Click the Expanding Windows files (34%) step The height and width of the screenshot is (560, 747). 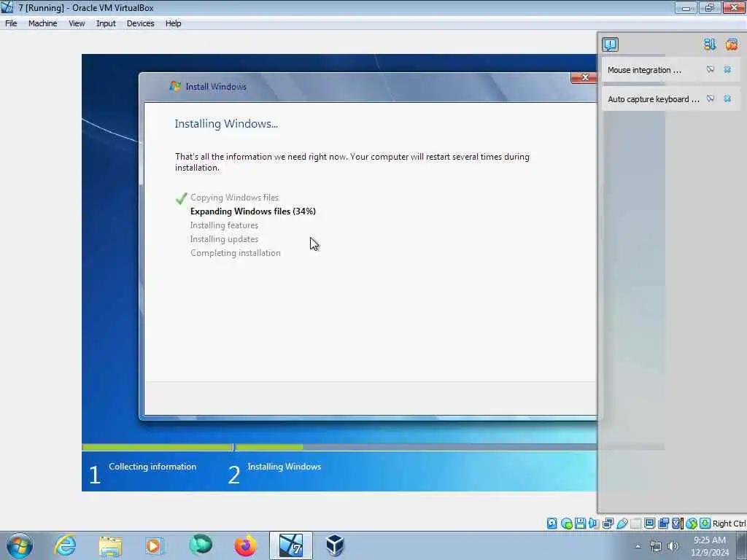253,211
